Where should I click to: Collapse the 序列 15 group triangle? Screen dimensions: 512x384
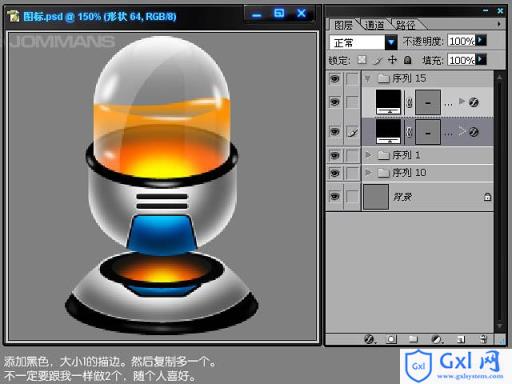[368, 79]
